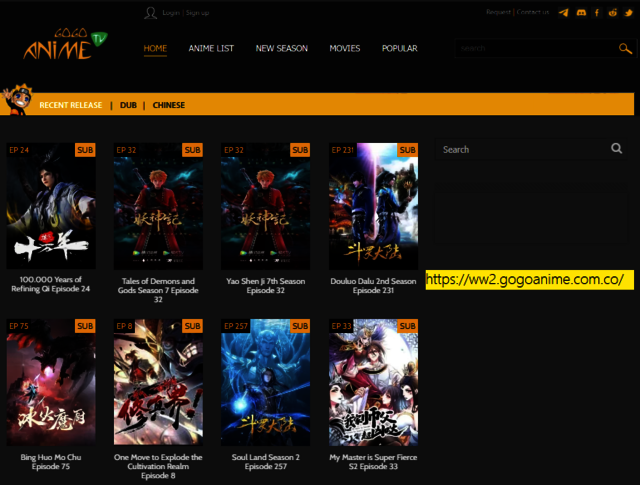Click title Douluo Dalu 2nd Season Episode 231

[373, 286]
